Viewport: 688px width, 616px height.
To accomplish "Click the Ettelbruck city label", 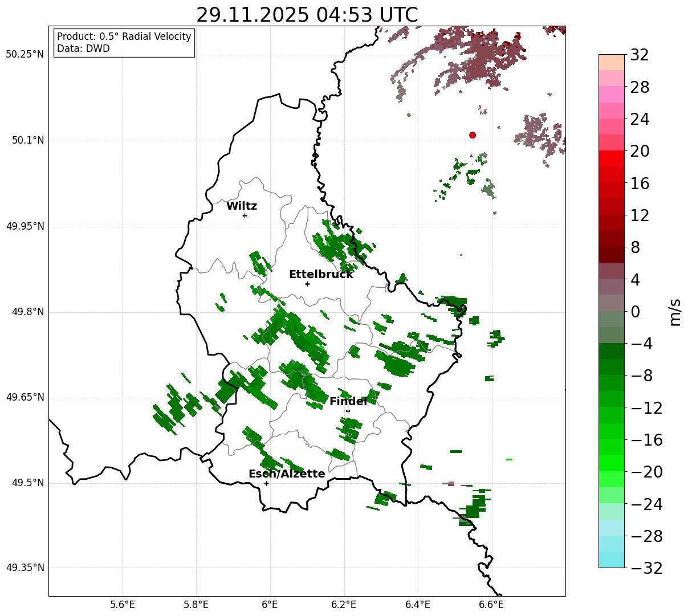I will click(321, 275).
